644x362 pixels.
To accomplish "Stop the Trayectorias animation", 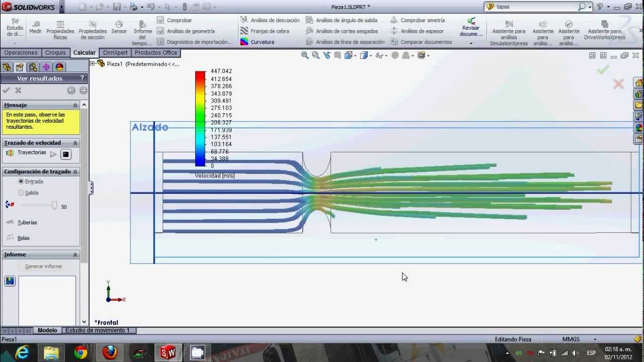I will pos(66,154).
